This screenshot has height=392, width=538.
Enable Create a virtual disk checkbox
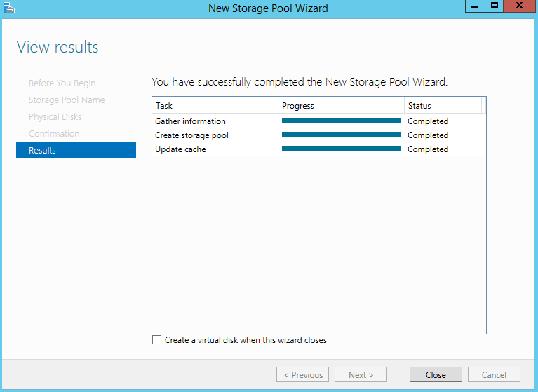(x=157, y=340)
